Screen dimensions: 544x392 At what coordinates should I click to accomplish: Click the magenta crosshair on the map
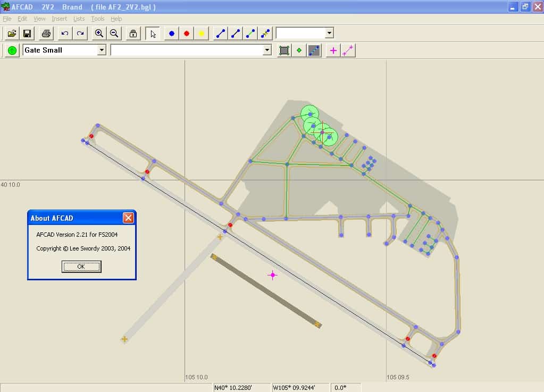tap(273, 275)
